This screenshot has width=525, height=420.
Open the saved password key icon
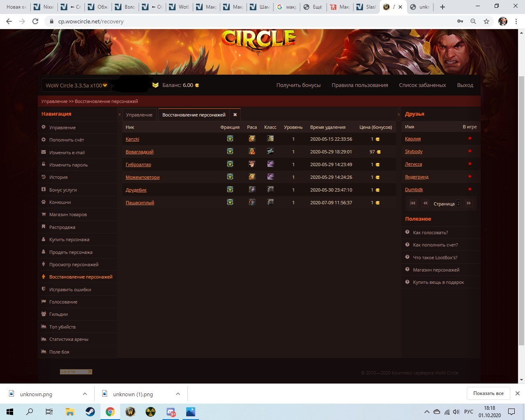click(460, 21)
